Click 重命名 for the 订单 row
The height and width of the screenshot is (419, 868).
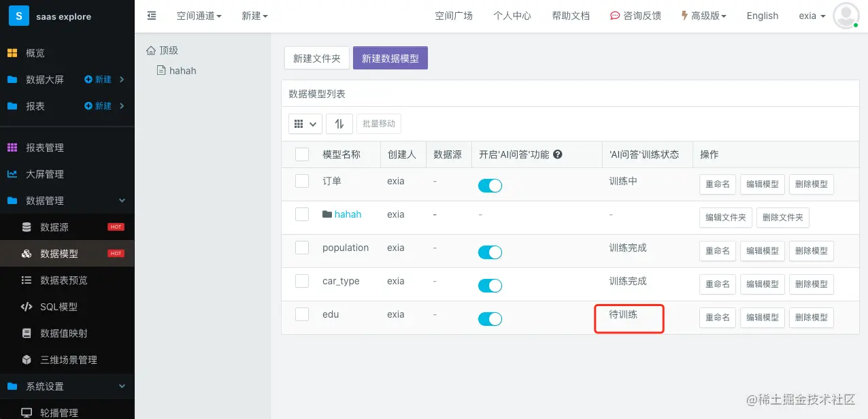718,184
